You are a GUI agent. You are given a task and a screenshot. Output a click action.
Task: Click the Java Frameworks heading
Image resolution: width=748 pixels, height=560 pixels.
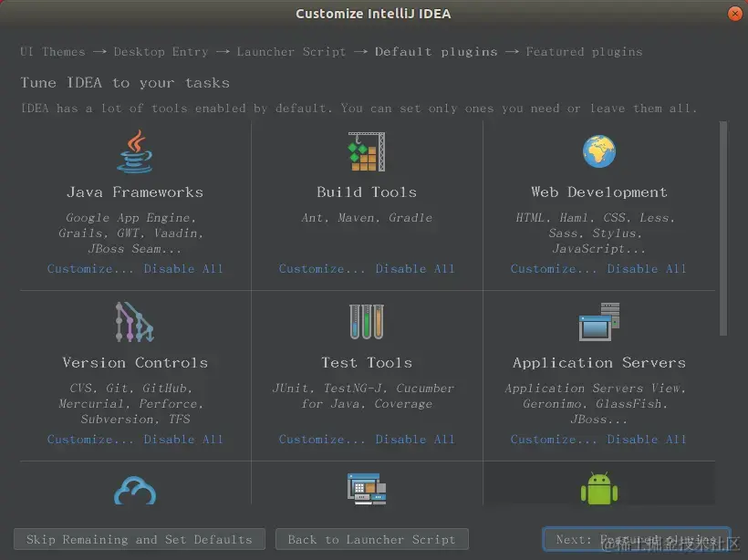tap(135, 192)
